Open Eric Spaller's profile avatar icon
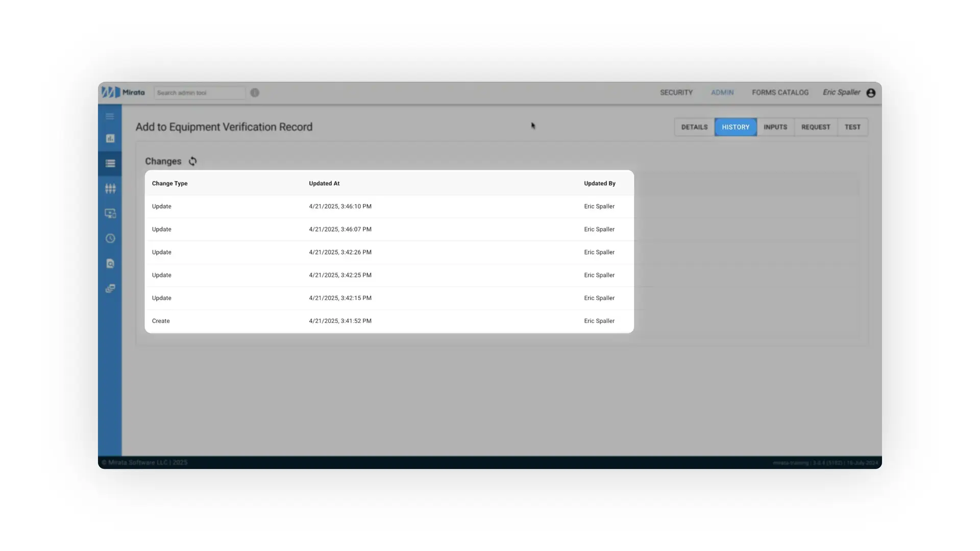 871,92
